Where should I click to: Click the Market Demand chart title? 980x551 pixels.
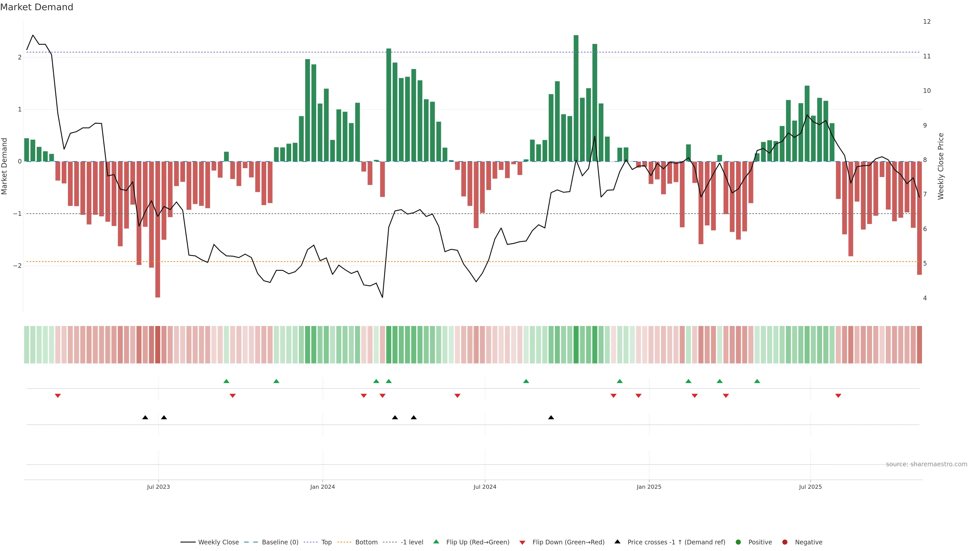click(36, 7)
